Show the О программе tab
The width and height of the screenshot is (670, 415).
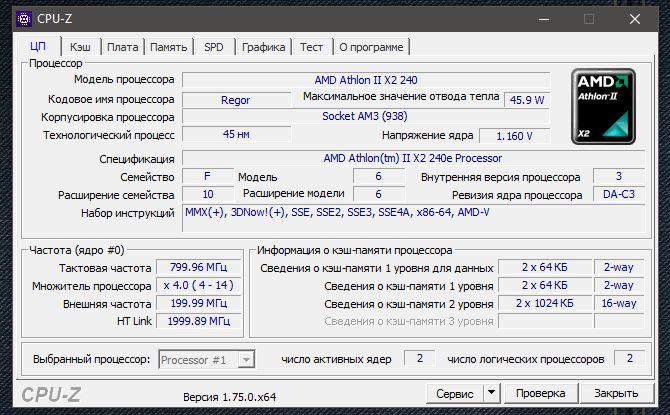(x=371, y=47)
